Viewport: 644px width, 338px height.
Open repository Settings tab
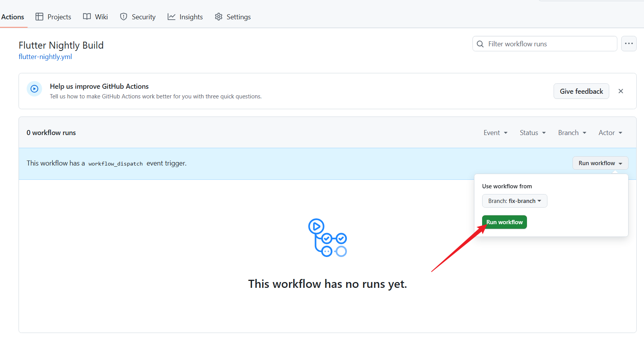tap(233, 17)
